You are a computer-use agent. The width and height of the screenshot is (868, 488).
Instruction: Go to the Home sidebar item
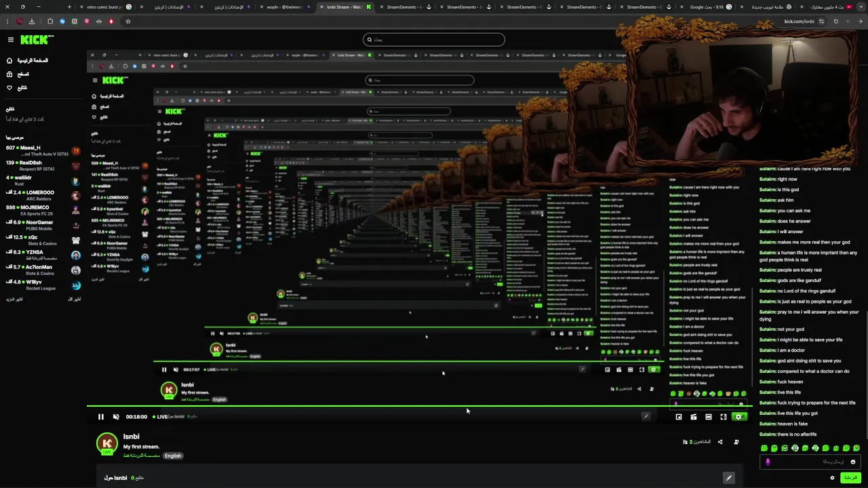28,60
